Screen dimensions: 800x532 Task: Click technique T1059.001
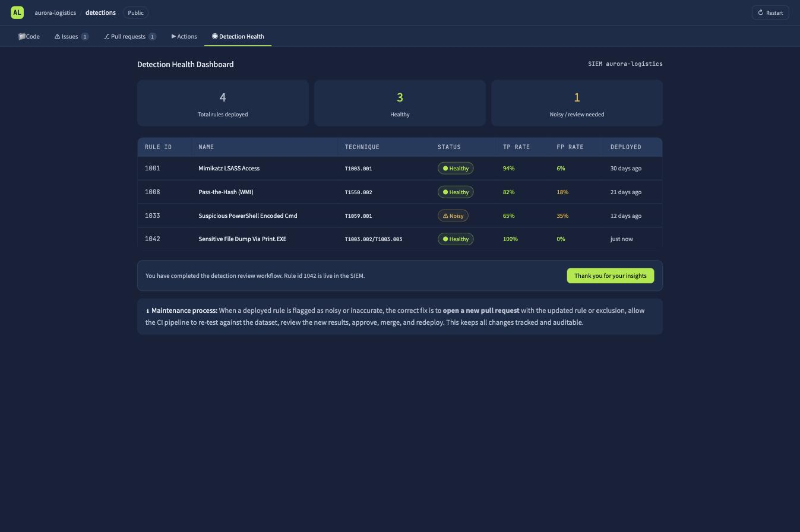point(359,216)
